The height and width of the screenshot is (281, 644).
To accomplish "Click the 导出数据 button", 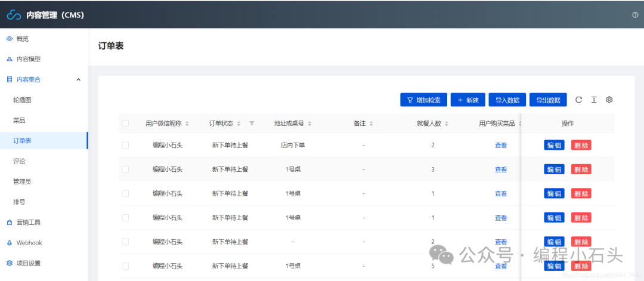I will (549, 100).
